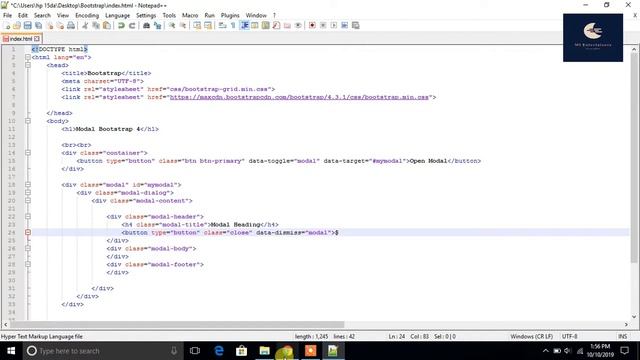The height and width of the screenshot is (360, 640).
Task: Click the scroll right arrow at bottom
Action: pyautogui.click(x=626, y=324)
